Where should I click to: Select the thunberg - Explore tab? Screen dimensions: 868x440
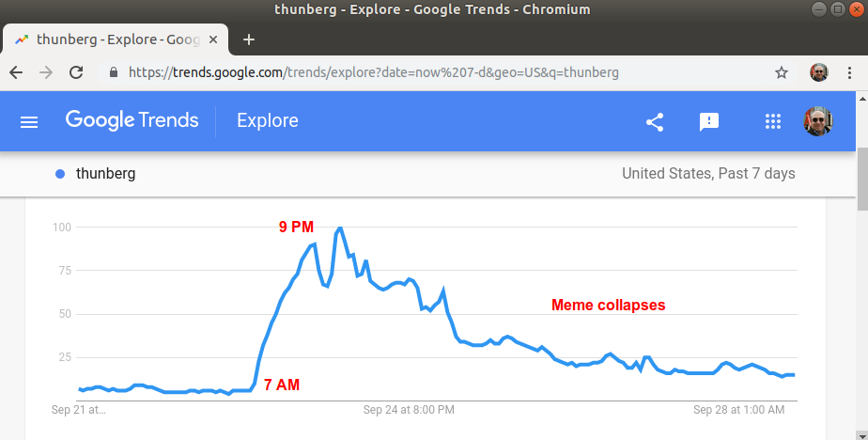[116, 39]
